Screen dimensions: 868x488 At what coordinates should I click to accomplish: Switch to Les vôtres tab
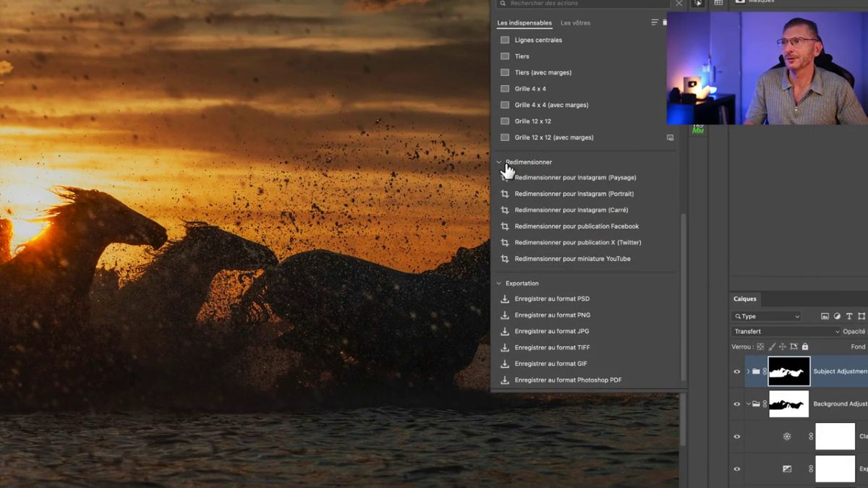pyautogui.click(x=576, y=23)
